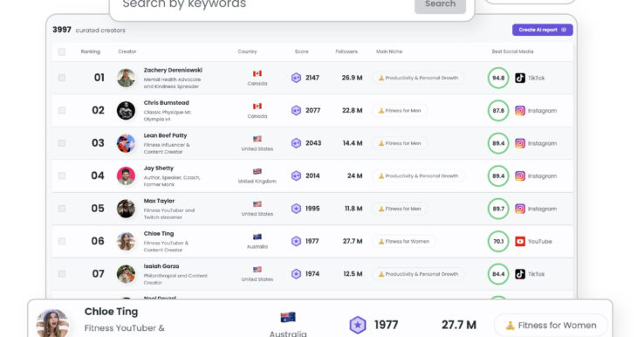Viewport: 644px width, 337px height.
Task: Click US flag in Lean Beef Patty row
Action: point(257,139)
